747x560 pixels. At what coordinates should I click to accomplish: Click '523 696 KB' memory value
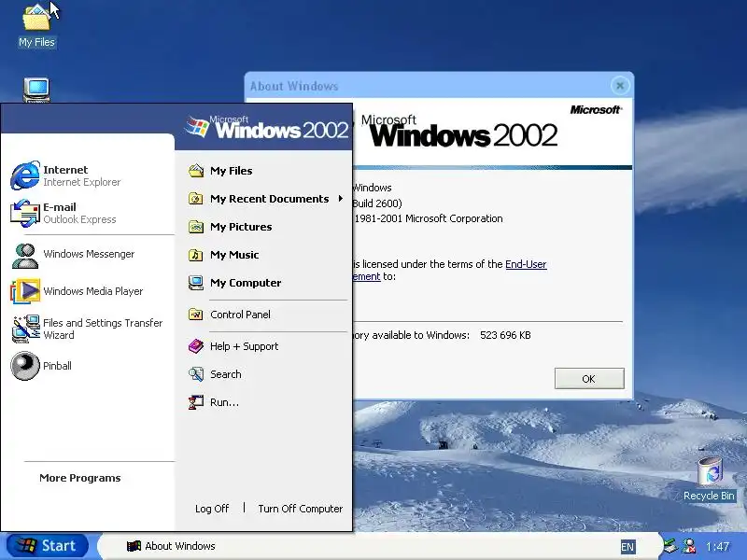tap(505, 335)
